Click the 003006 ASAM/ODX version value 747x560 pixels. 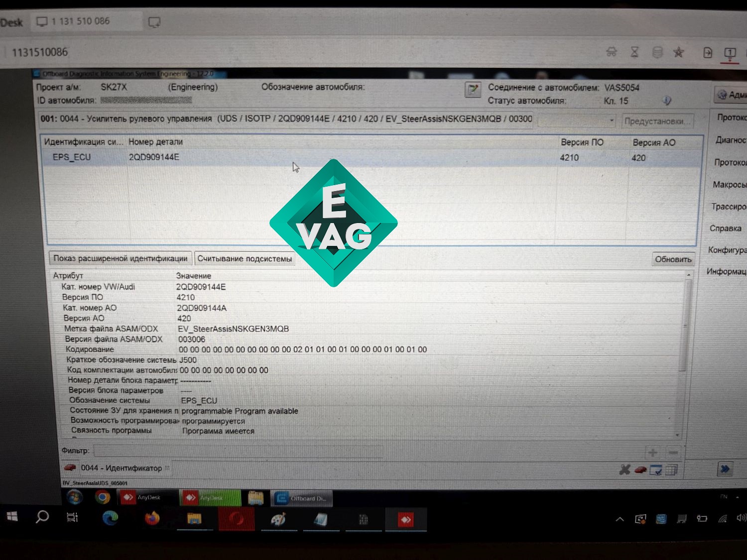click(192, 339)
